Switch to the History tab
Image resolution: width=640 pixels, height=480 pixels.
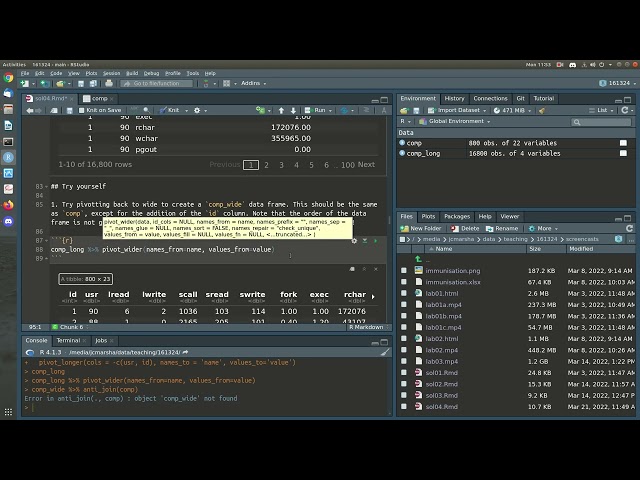point(454,98)
